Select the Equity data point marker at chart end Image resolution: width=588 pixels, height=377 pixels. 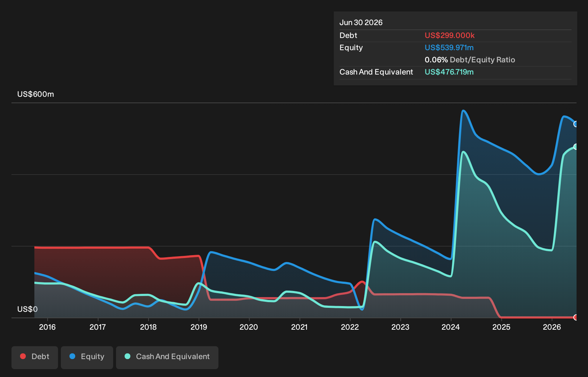tap(576, 124)
